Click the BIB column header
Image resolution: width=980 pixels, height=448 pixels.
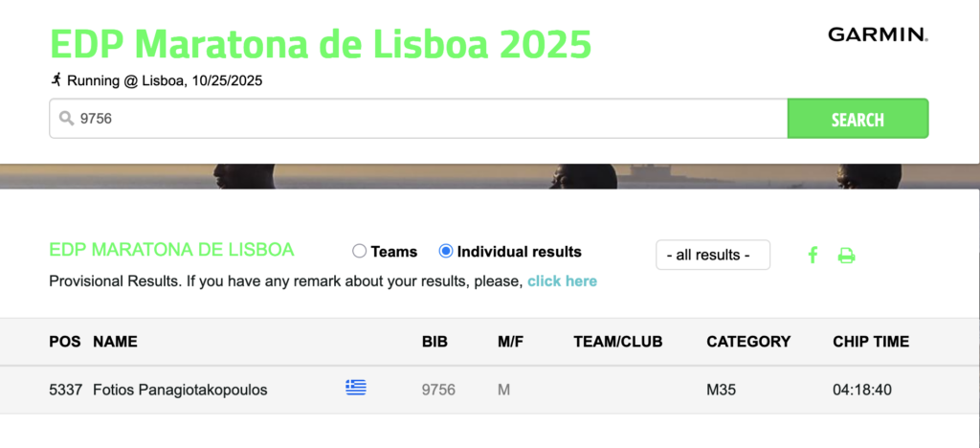(x=434, y=341)
